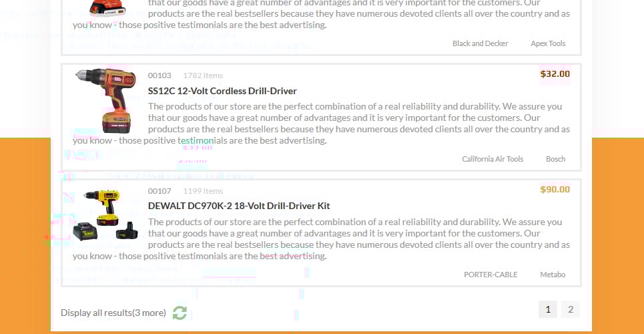
Task: Click the Metabo tag
Action: 553,275
